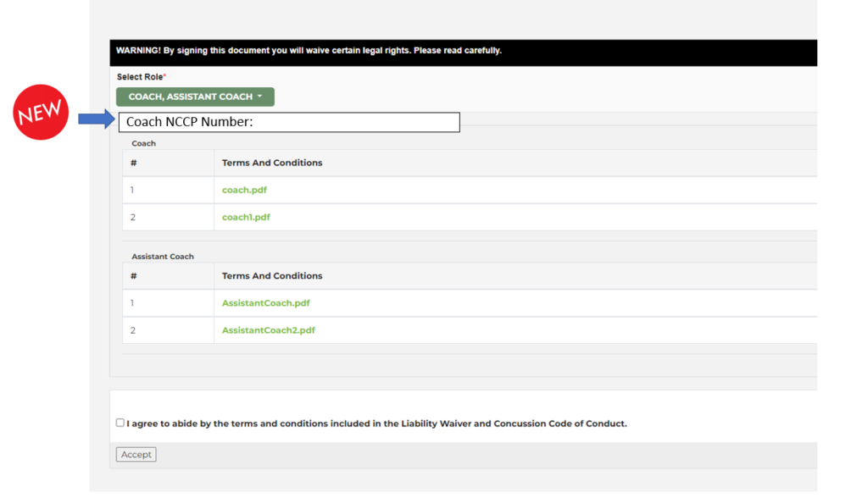868x504 pixels.
Task: Select row number 2 in Assistant Coach table
Action: pyautogui.click(x=132, y=330)
